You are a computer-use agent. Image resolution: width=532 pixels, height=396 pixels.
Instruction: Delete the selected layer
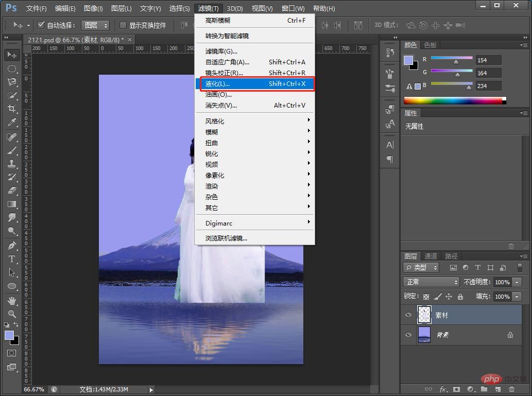511,389
